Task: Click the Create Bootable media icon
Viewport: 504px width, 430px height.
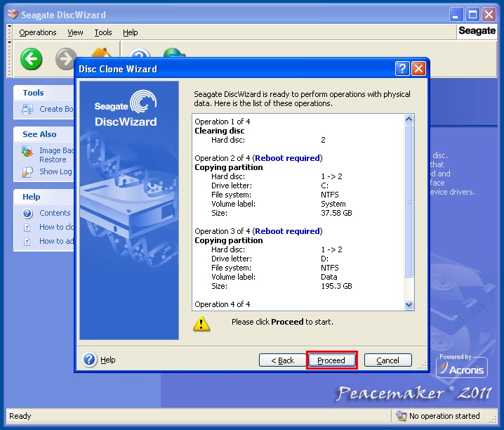Action: point(27,110)
